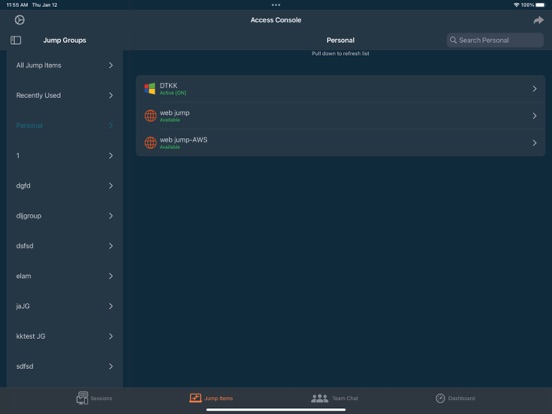Open the web jump item
Image resolution: width=552 pixels, height=414 pixels.
click(340, 116)
